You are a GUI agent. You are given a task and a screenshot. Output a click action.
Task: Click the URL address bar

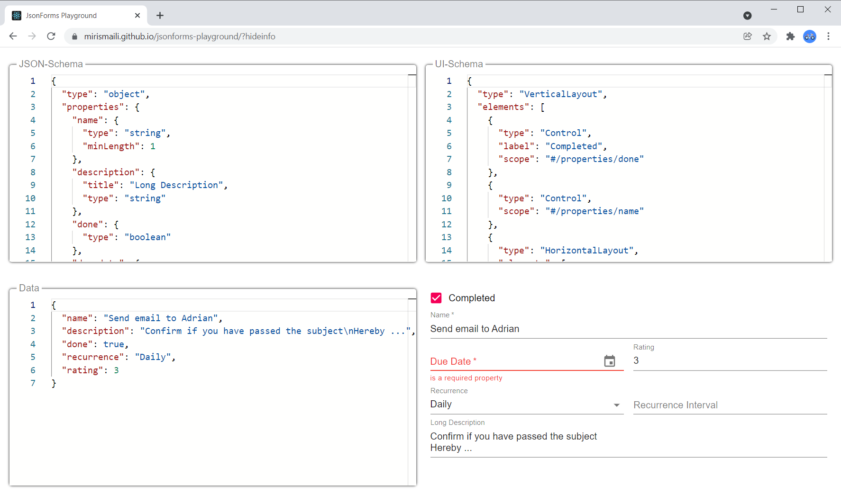408,36
